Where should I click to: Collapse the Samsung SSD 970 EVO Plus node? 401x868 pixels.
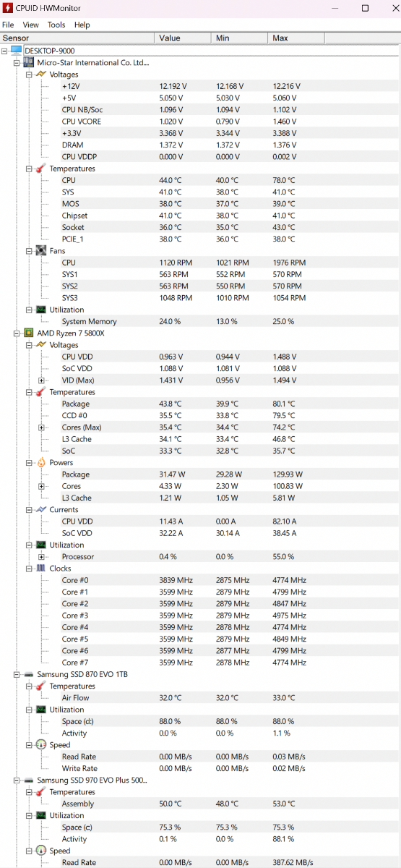point(17,780)
